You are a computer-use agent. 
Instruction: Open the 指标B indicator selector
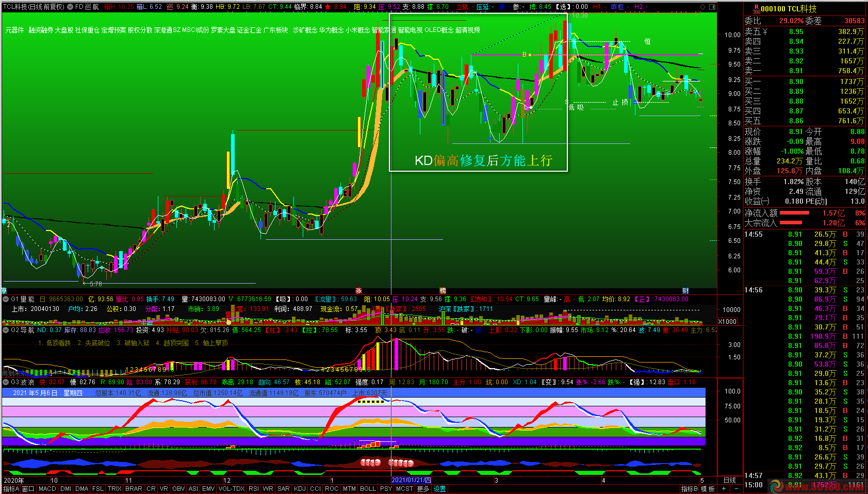point(690,489)
